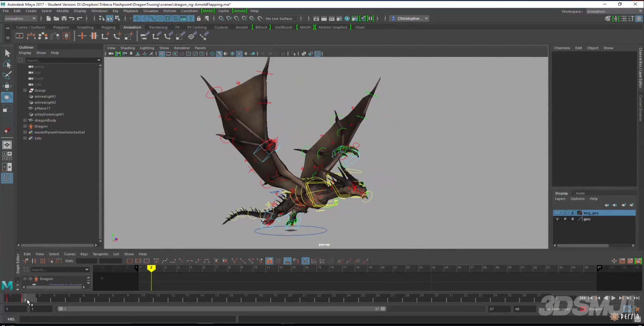The height and width of the screenshot is (326, 644).
Task: Click the Spline tangents icon in Graph Editor
Action: click(x=165, y=261)
